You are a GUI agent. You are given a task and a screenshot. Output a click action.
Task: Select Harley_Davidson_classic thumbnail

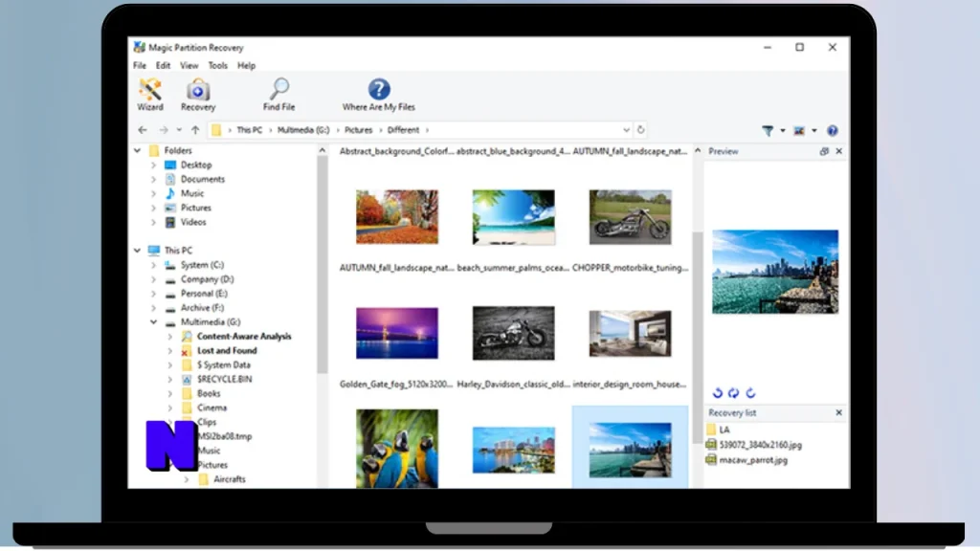point(513,333)
